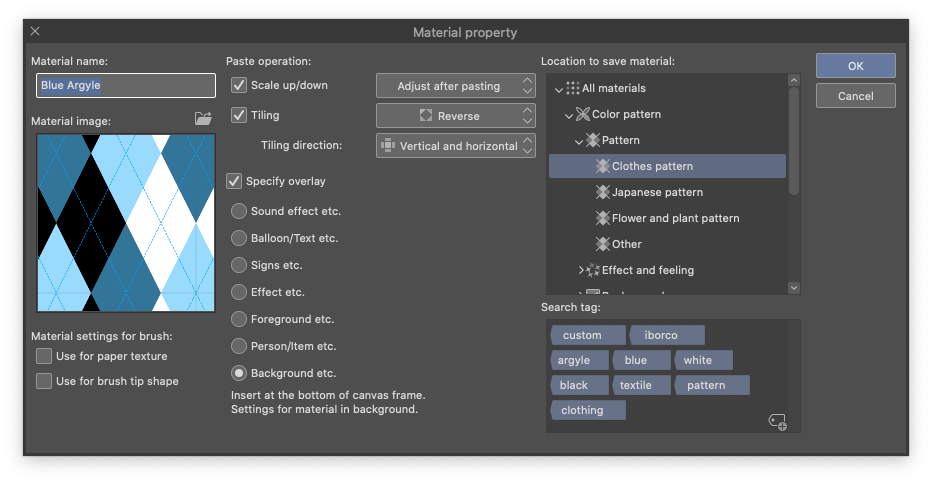Viewport: 932px width, 483px height.
Task: Uncheck the Scale up/down checkbox
Action: click(x=239, y=85)
